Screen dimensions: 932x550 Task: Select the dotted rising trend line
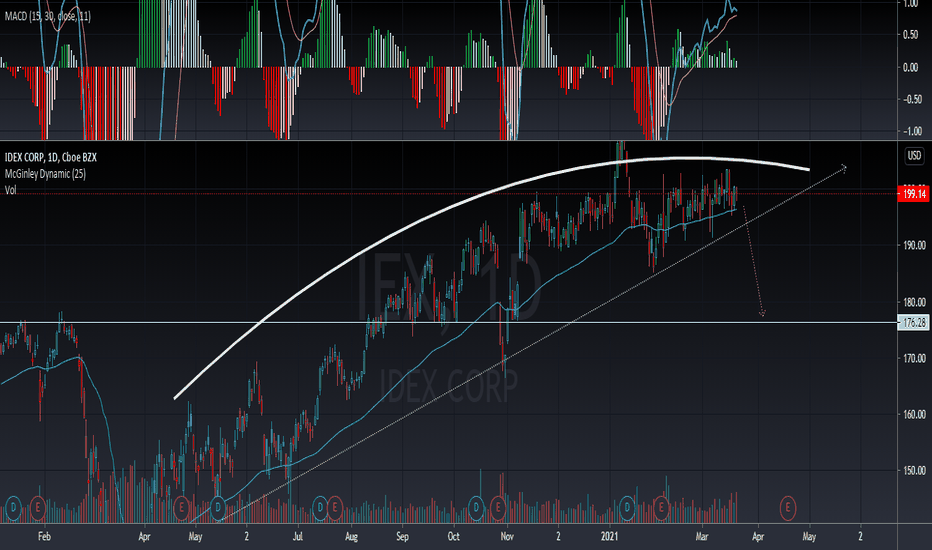[x=535, y=342]
